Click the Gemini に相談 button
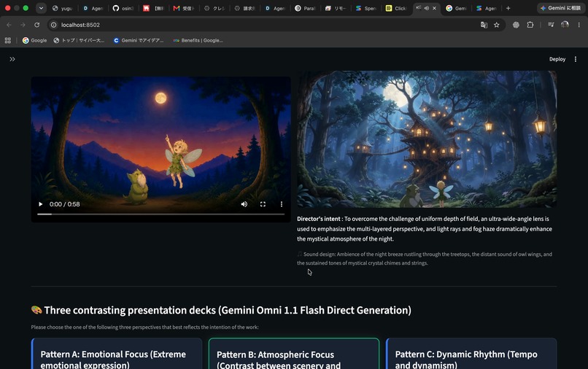The width and height of the screenshot is (588, 369). point(560,8)
